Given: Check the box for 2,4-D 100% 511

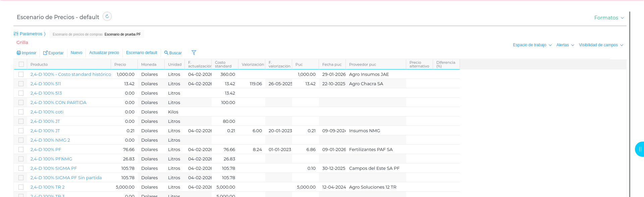Looking at the screenshot, I should pos(21,84).
